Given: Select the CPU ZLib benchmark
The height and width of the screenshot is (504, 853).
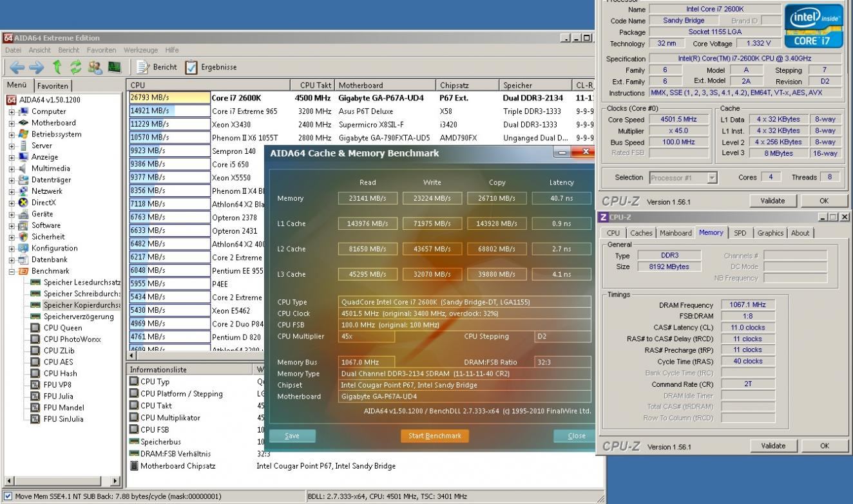Looking at the screenshot, I should (53, 351).
